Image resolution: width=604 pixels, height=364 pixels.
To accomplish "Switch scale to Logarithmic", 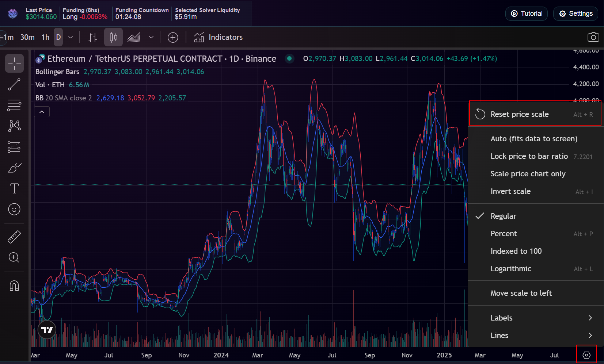I will tap(510, 269).
